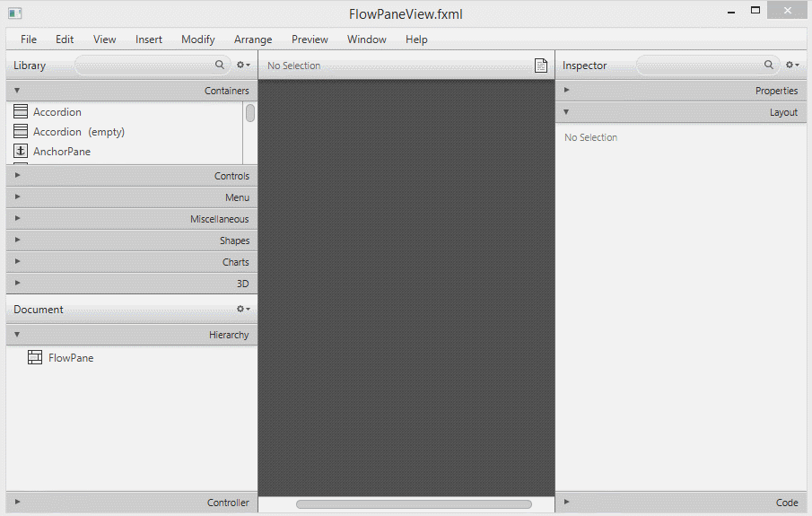The image size is (812, 516).
Task: Click the FlowPane icon in Hierarchy
Action: coord(35,358)
